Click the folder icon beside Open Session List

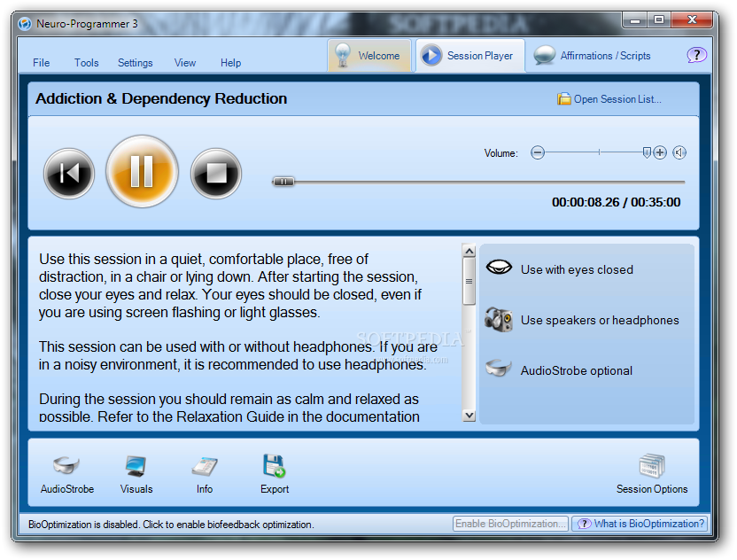click(x=563, y=98)
